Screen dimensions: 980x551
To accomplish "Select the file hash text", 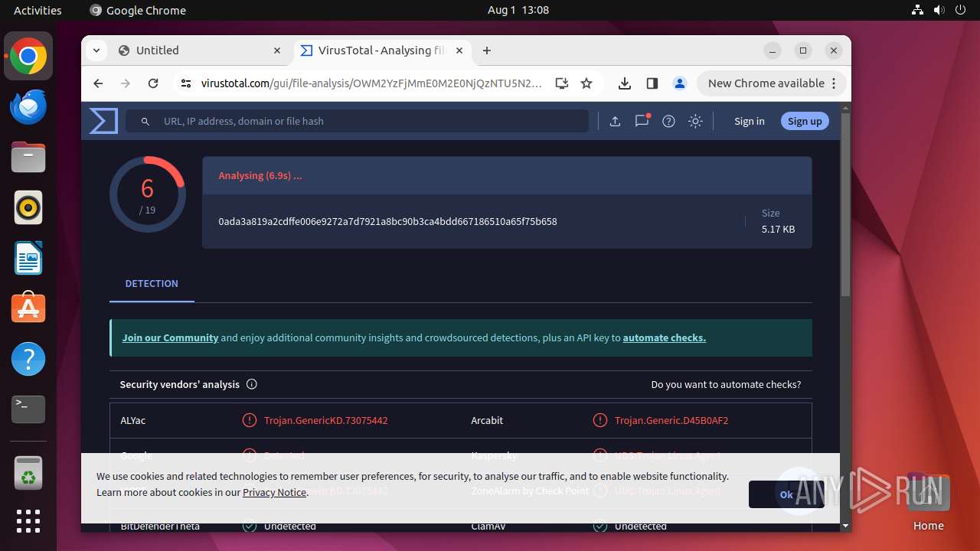I will pyautogui.click(x=387, y=221).
